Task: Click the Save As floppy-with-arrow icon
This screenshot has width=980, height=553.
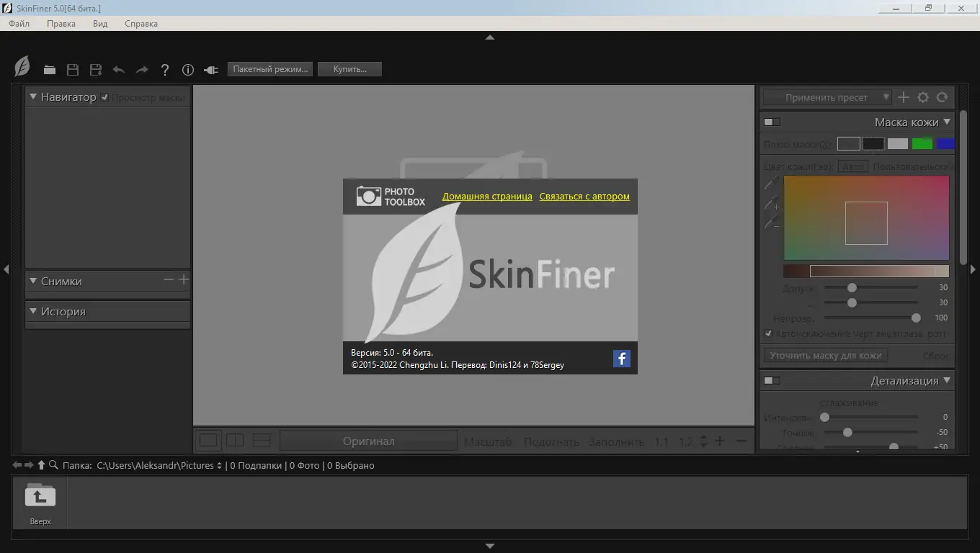Action: coord(96,70)
